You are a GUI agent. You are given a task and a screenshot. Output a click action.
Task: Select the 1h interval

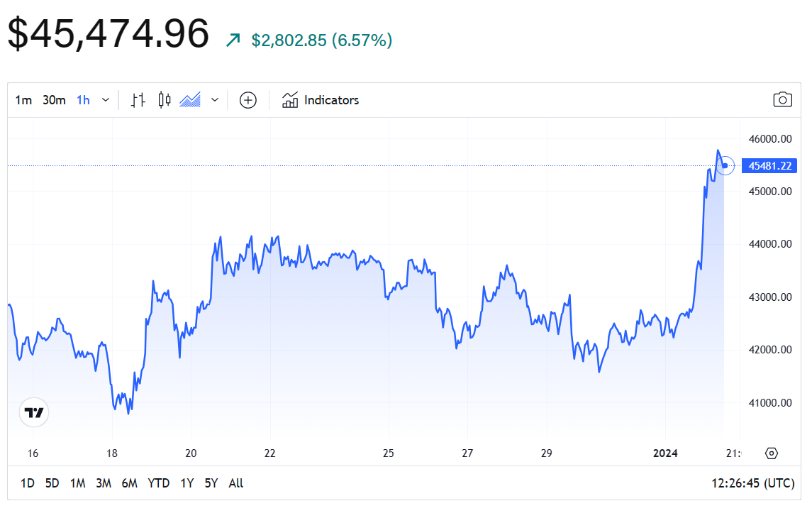[83, 100]
